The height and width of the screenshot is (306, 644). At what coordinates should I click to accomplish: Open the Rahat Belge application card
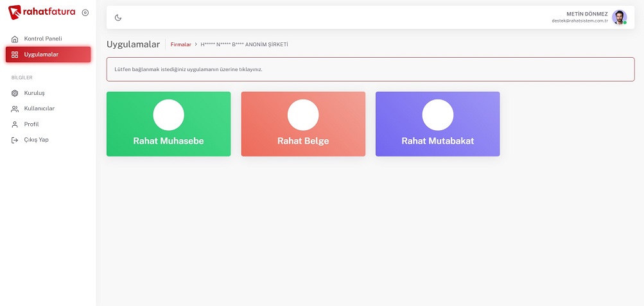point(303,124)
